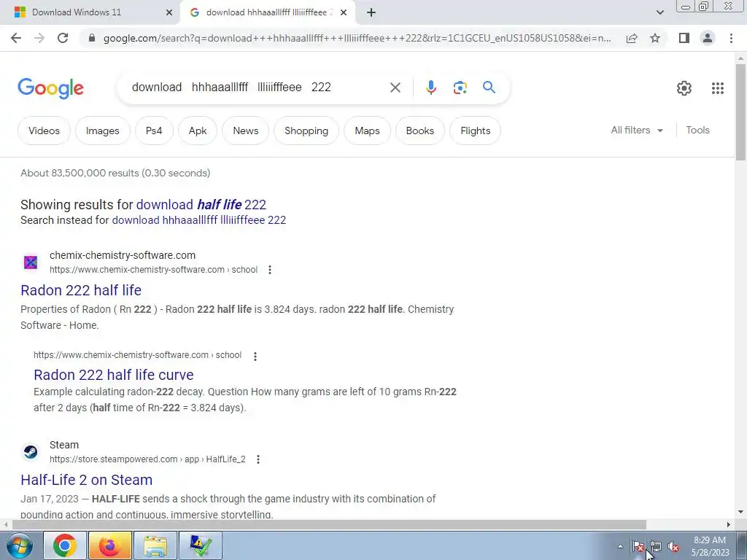Open the options menu for the Steam result

pyautogui.click(x=258, y=459)
